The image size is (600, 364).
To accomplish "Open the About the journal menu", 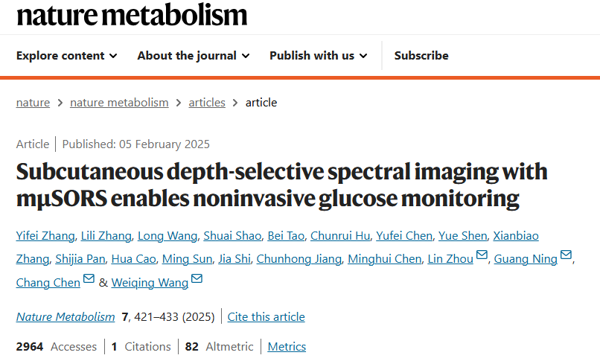I will pyautogui.click(x=194, y=56).
